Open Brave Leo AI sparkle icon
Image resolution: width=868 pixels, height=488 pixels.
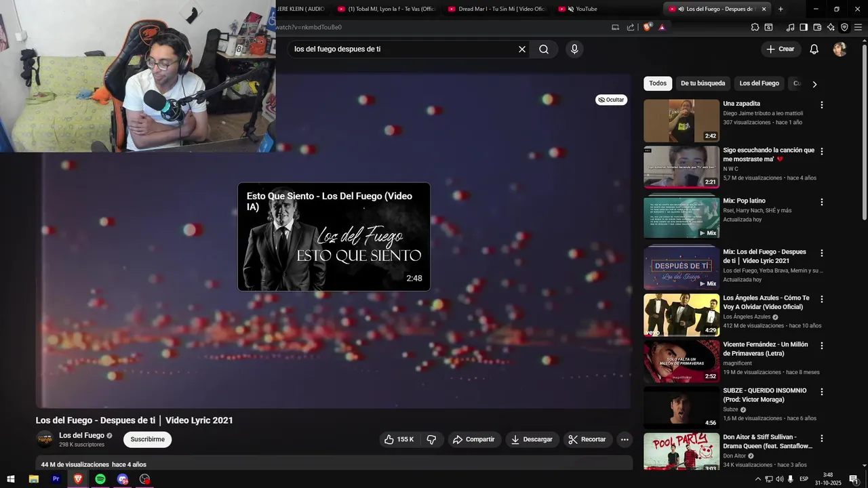tap(831, 27)
